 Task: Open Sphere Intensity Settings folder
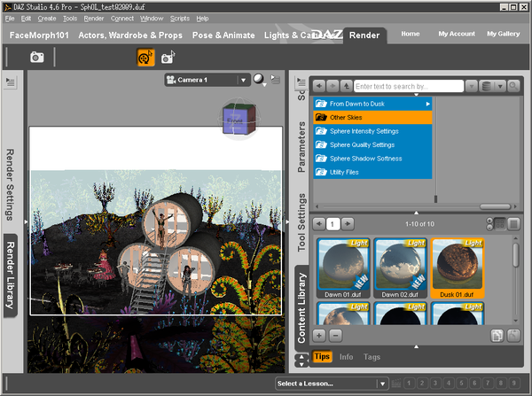(372, 131)
